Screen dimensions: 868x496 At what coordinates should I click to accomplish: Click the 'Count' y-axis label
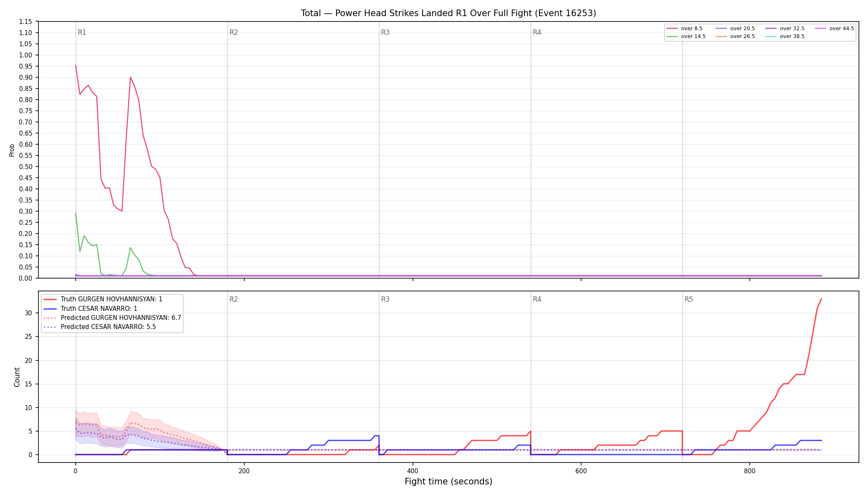point(17,377)
